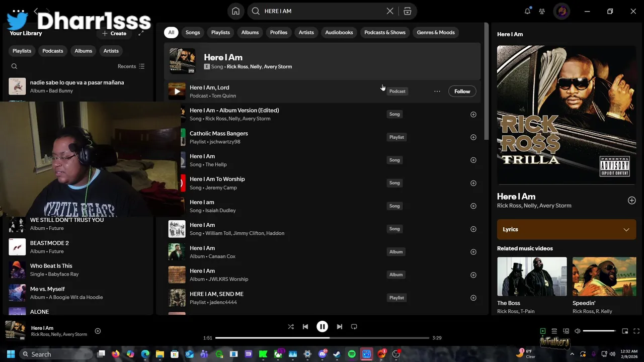
Task: Add HERE I AM, SEND ME playlist to library
Action: [x=473, y=298]
